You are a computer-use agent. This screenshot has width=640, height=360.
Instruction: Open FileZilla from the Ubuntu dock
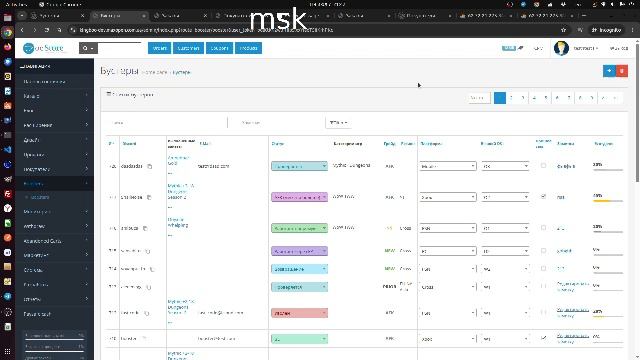point(7,194)
